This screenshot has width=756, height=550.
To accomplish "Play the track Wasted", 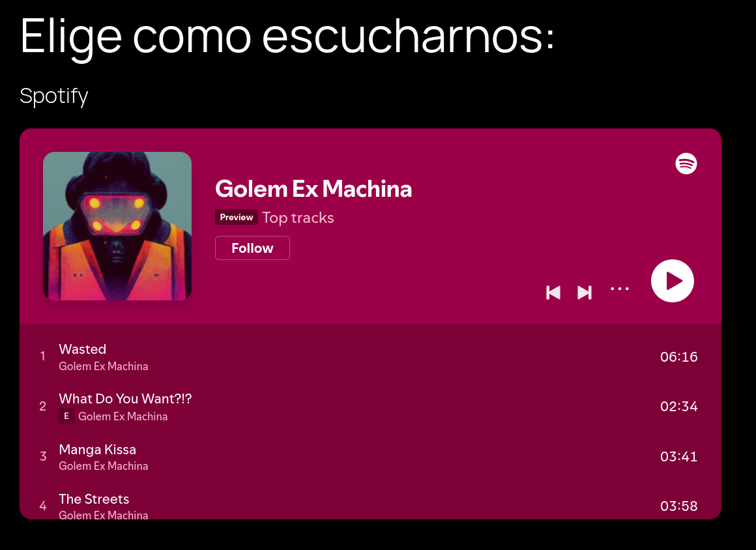I will (370, 356).
